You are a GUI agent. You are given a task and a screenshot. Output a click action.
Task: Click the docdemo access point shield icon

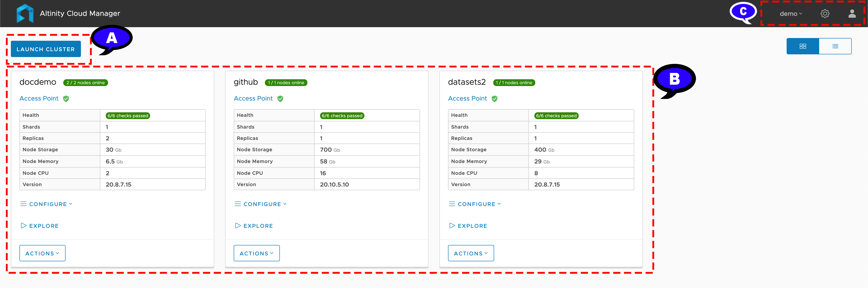[x=66, y=98]
